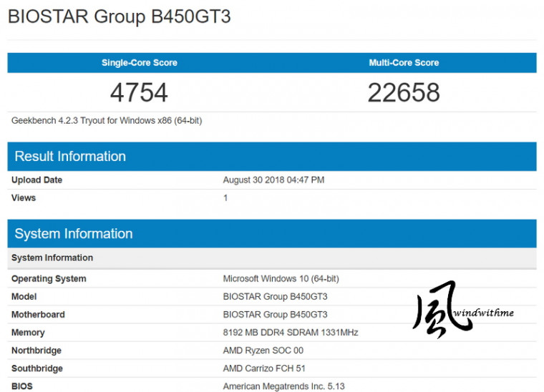Click the multi-core score value 22658
The height and width of the screenshot is (392, 544).
[404, 92]
